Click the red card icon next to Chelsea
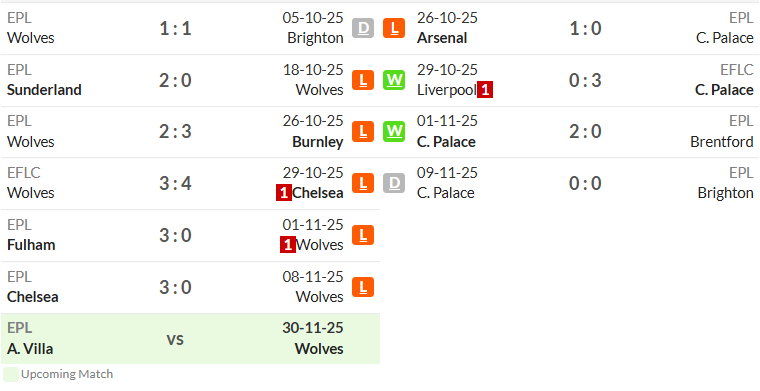This screenshot has width=760, height=391. coord(284,193)
